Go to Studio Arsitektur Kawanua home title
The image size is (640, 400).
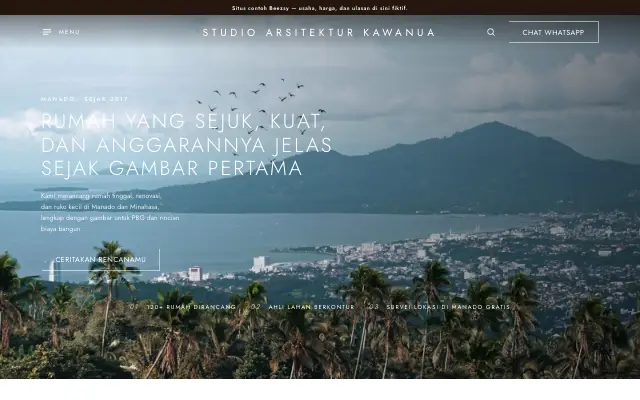pyautogui.click(x=319, y=33)
